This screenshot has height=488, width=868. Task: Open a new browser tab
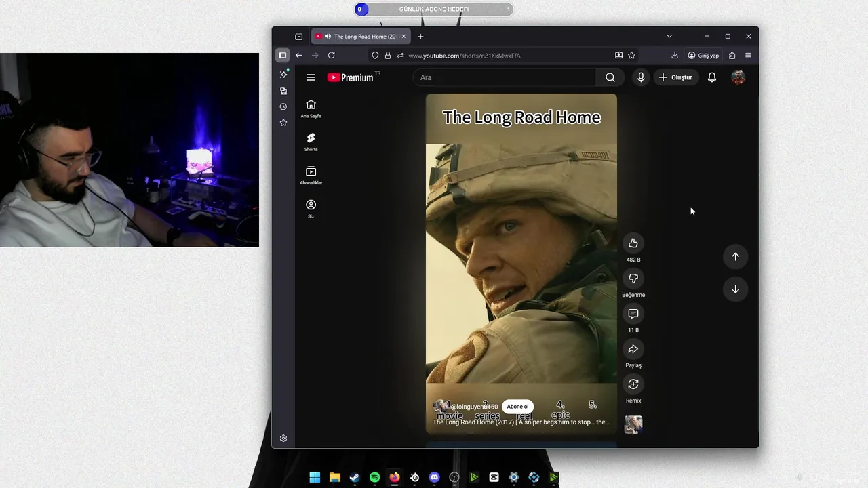pyautogui.click(x=420, y=37)
